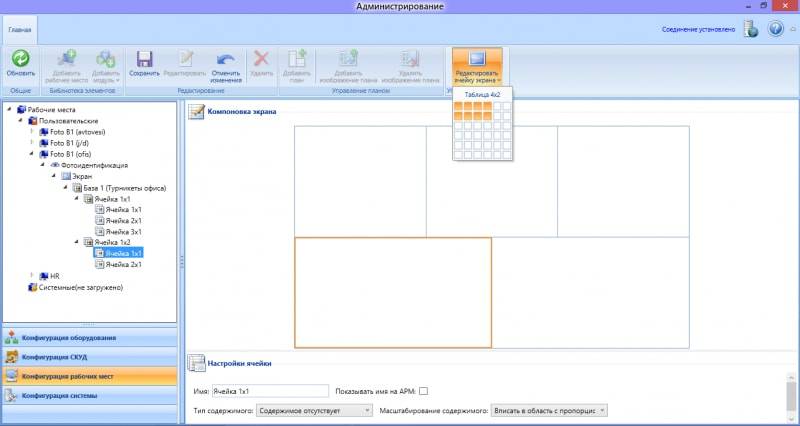Open the Конфигурация системы section
Image resolution: width=800 pixels, height=426 pixels.
pyautogui.click(x=90, y=396)
